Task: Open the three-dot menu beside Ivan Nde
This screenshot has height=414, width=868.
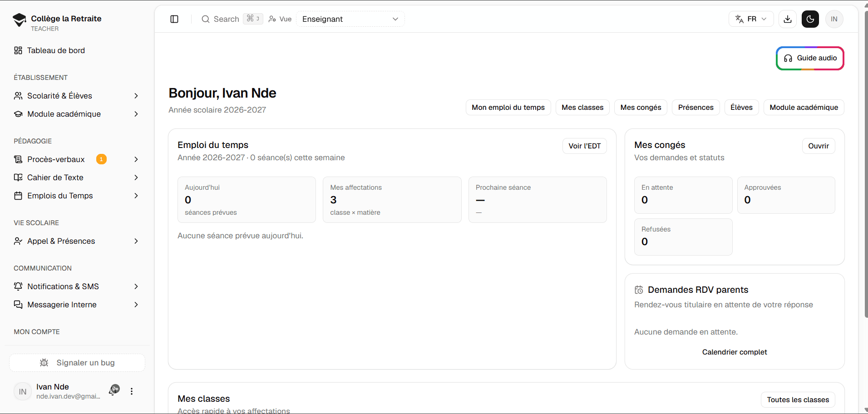Action: point(132,391)
